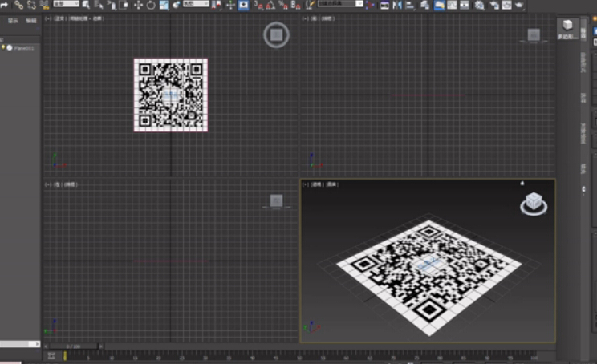Open the mini curve editor icon by timeline

[51, 356]
